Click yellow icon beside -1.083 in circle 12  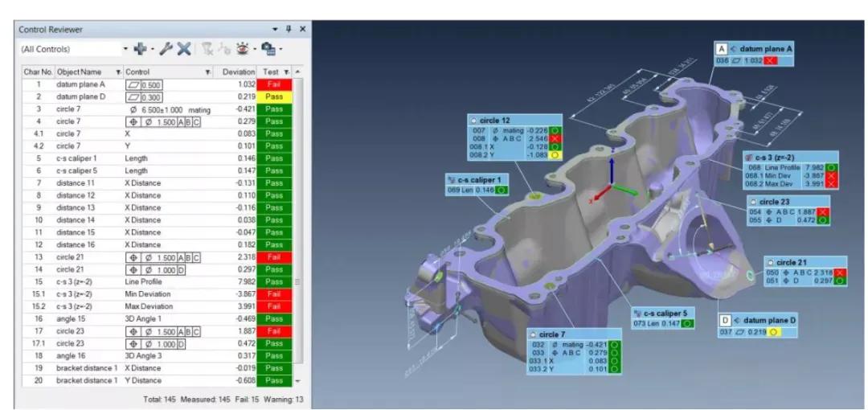(x=556, y=156)
